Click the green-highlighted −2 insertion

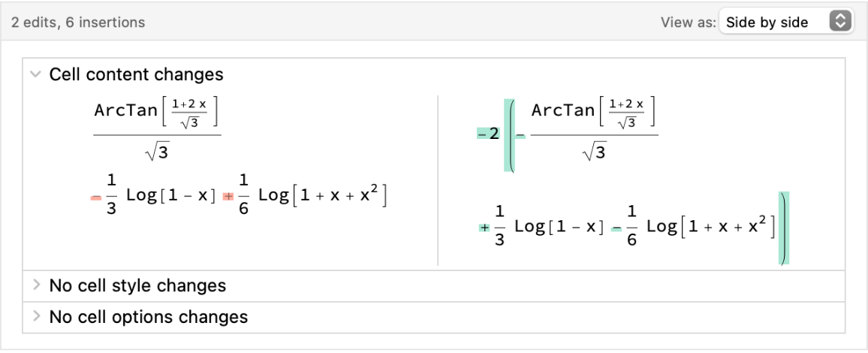tap(488, 134)
